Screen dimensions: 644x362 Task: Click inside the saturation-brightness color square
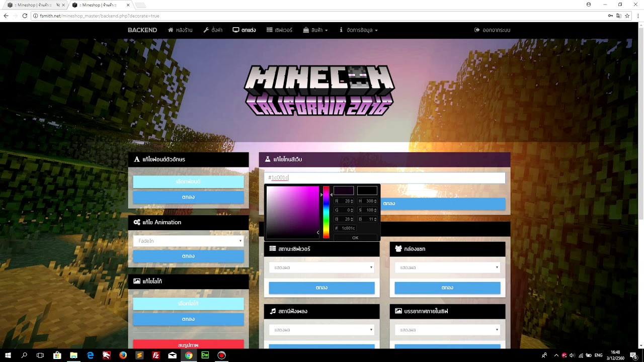coord(293,212)
